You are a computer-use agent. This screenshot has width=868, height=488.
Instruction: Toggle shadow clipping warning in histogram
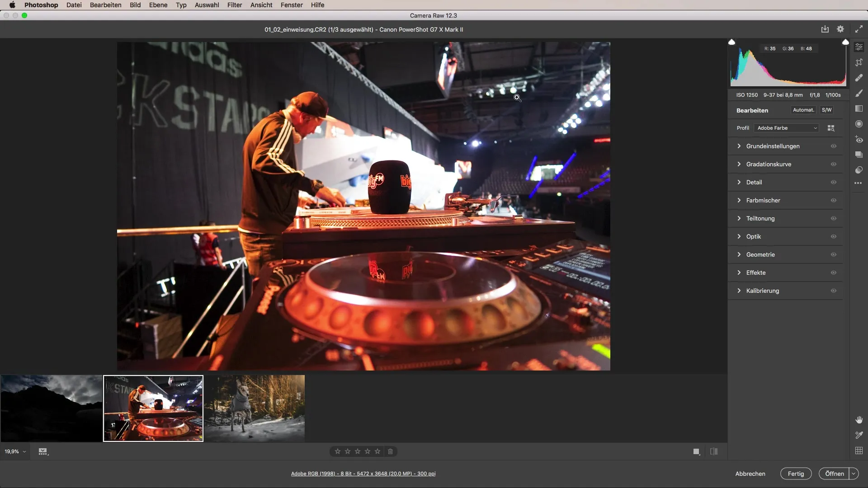[732, 42]
